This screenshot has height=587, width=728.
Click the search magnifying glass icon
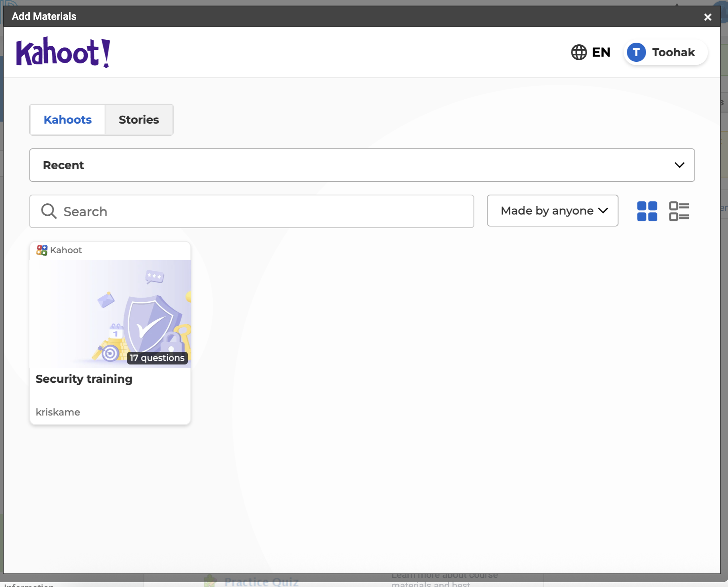(x=49, y=211)
